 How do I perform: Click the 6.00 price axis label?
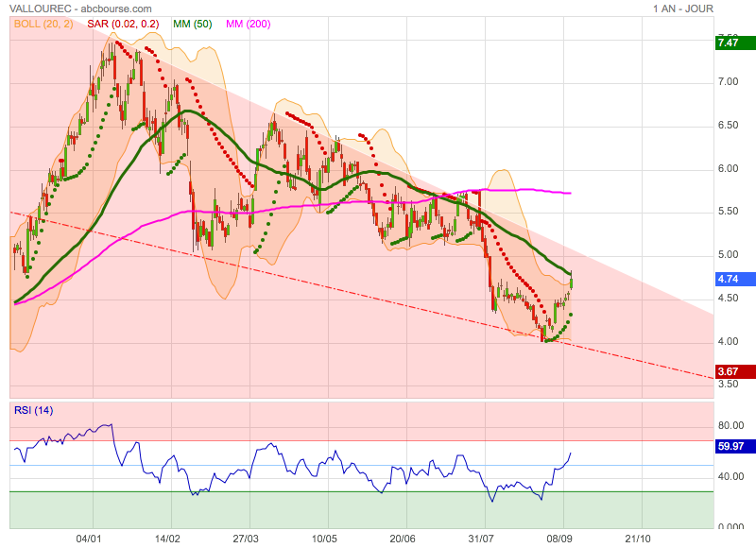728,168
